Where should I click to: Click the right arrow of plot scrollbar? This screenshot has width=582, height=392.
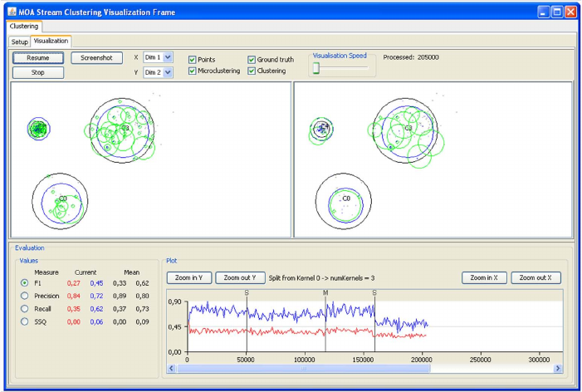tap(558, 368)
